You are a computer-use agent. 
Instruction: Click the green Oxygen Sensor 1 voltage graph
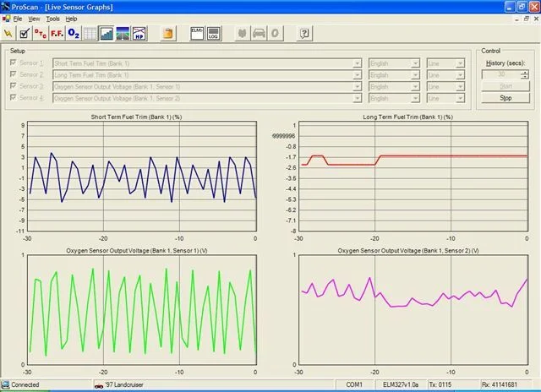[x=142, y=309]
